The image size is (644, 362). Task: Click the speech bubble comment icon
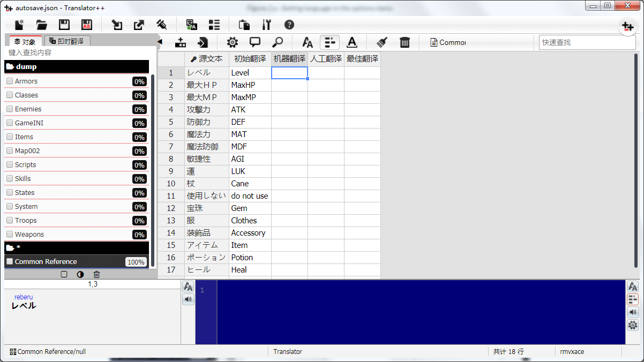pos(255,42)
